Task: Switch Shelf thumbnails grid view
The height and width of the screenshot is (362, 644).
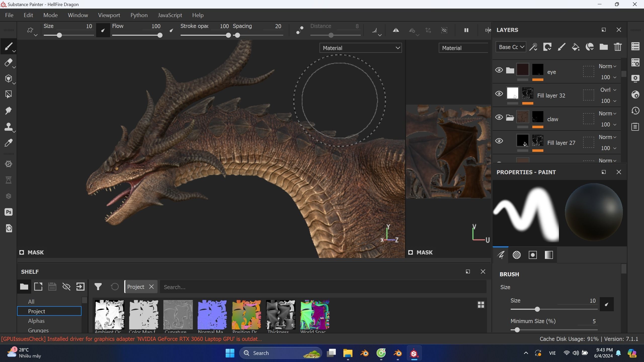Action: point(481,305)
